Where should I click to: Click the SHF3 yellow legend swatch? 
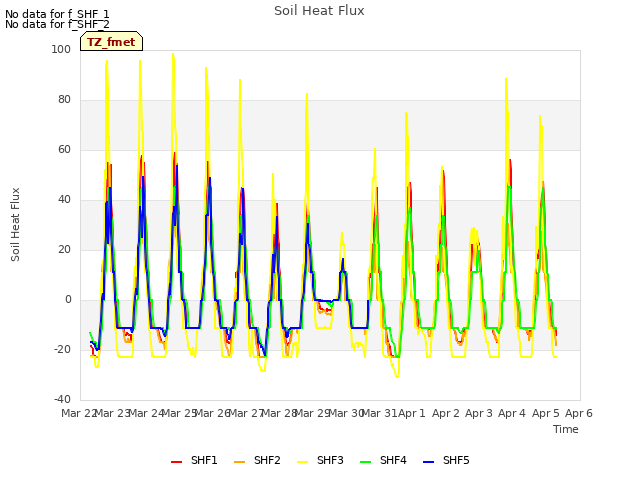click(x=302, y=462)
